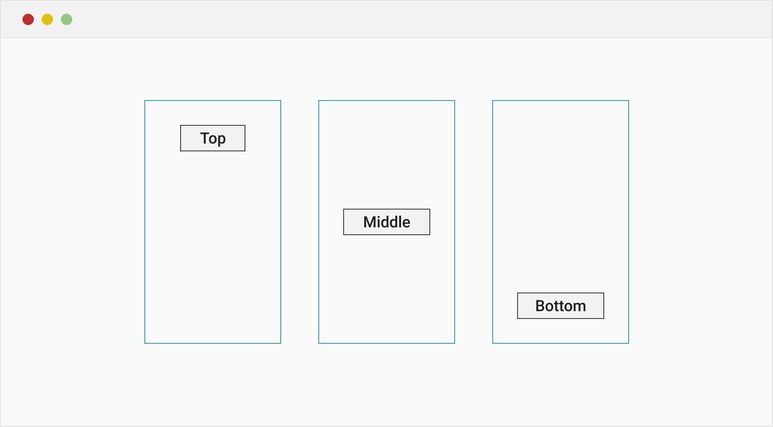Minimize the window using the yellow dot
Screen dimensions: 773x427
(47, 19)
